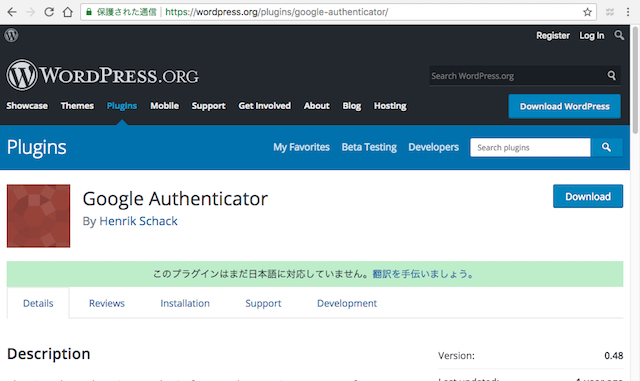Open the Themes menu item
The image size is (640, 381).
tap(77, 106)
